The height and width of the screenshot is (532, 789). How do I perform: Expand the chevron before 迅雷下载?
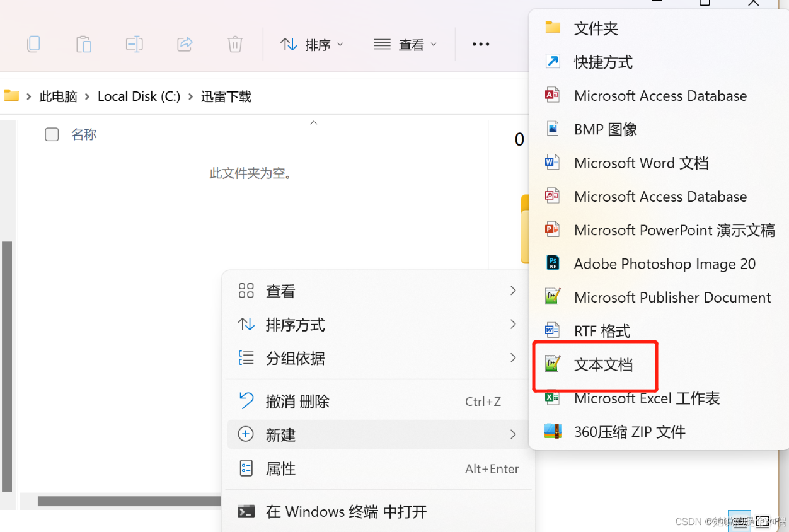191,96
